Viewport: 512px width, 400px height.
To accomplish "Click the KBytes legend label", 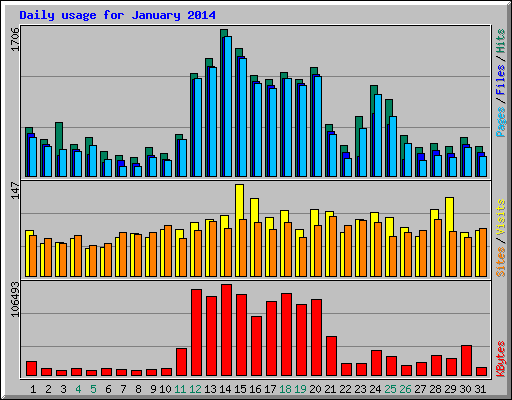I will click(501, 359).
